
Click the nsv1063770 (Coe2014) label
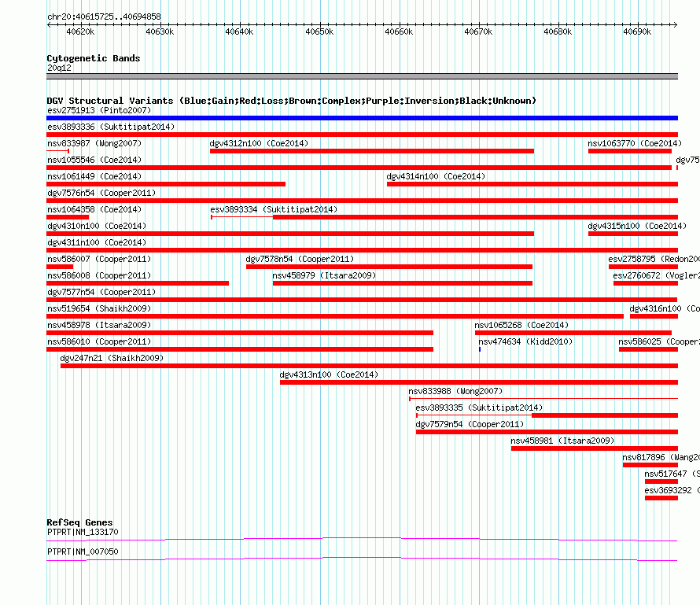pos(635,143)
